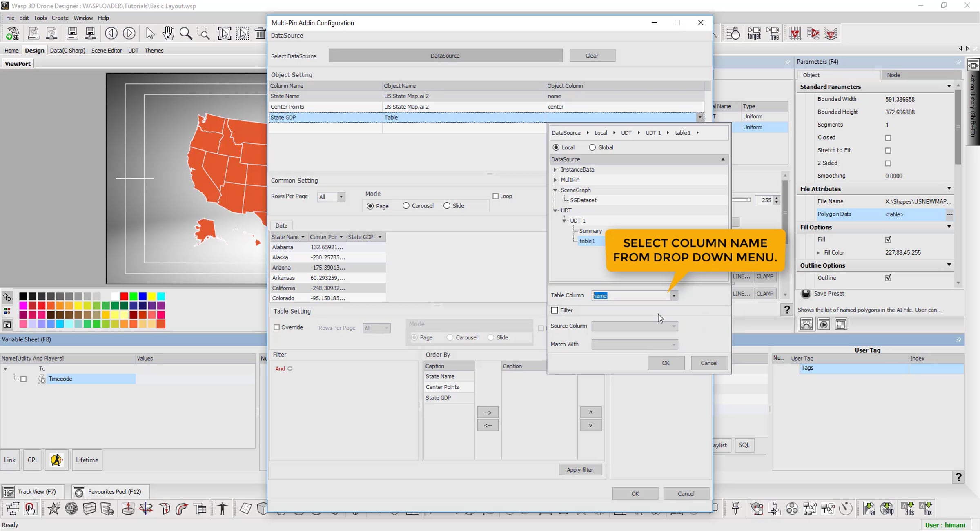
Task: Open the Create menu
Action: pos(60,18)
